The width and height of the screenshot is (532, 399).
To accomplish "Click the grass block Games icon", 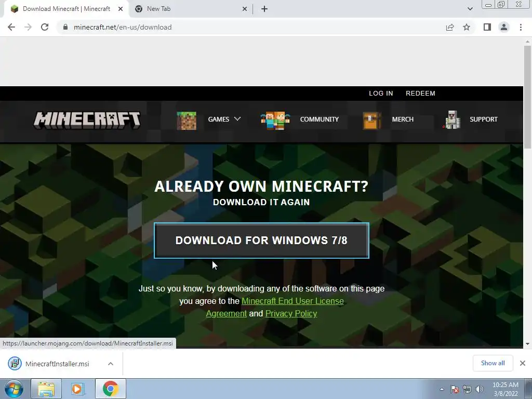I will pyautogui.click(x=187, y=120).
